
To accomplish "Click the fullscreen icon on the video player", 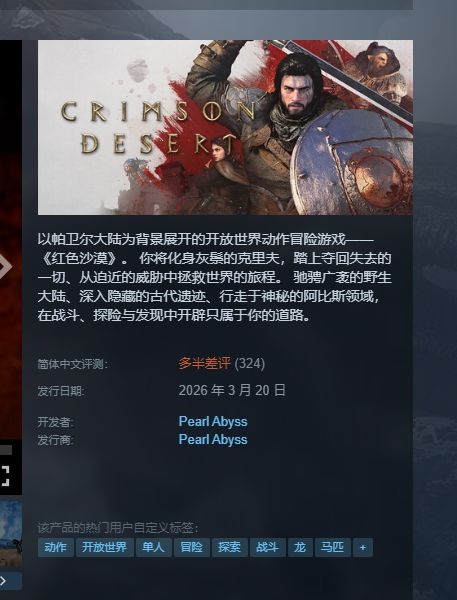I will pos(5,476).
